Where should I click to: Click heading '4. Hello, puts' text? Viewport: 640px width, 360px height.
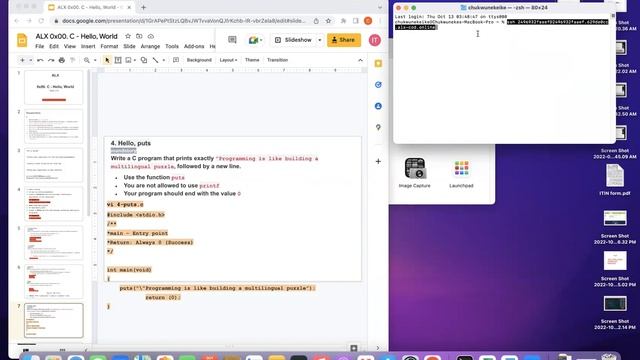pos(131,143)
